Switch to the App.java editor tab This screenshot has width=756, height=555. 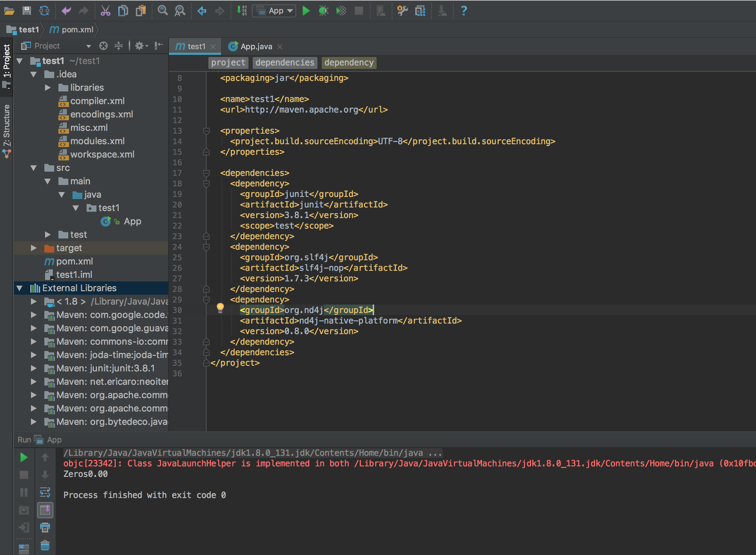coord(256,46)
